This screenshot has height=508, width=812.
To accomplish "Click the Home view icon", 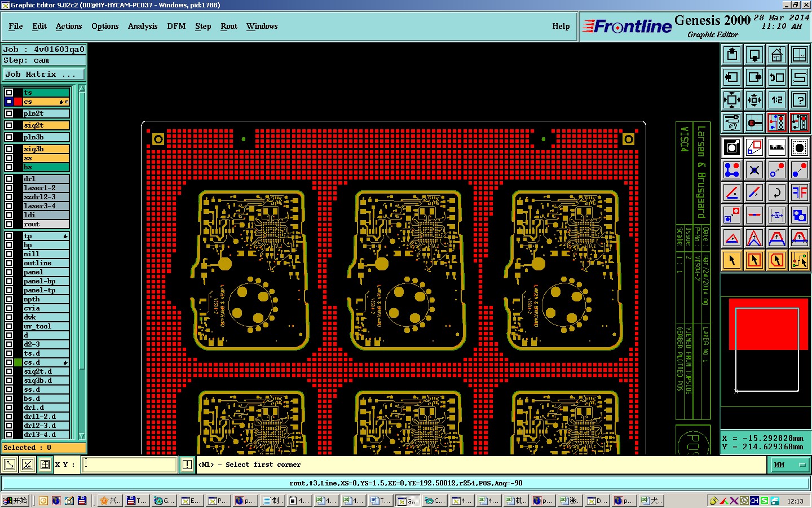I will click(776, 55).
